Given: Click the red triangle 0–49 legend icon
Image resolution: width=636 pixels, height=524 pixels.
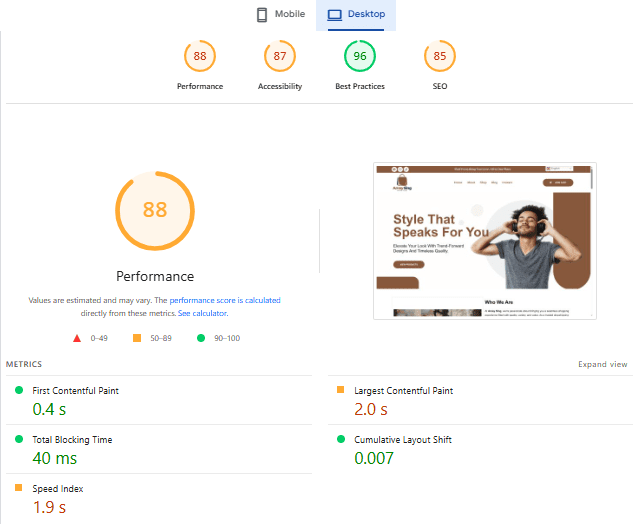Looking at the screenshot, I should point(77,338).
